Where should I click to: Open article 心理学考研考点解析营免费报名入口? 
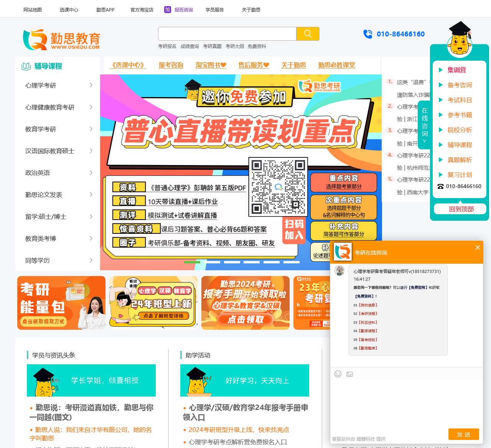coord(237,442)
